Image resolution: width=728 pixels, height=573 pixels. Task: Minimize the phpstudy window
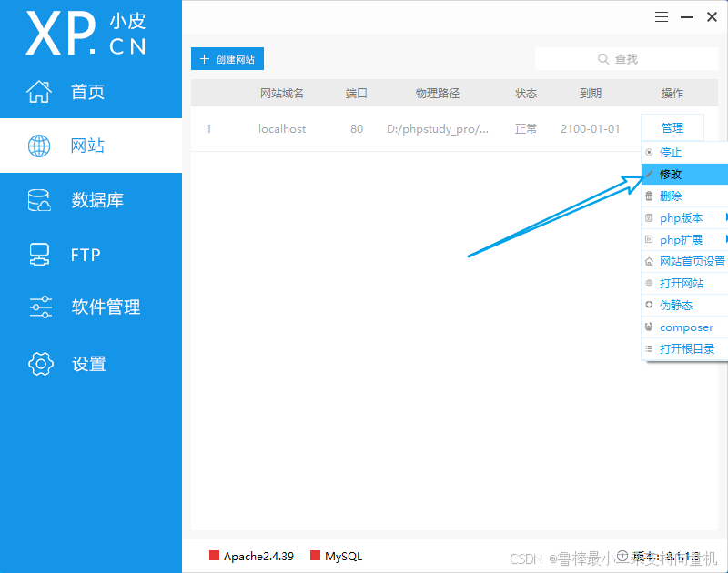tap(687, 17)
